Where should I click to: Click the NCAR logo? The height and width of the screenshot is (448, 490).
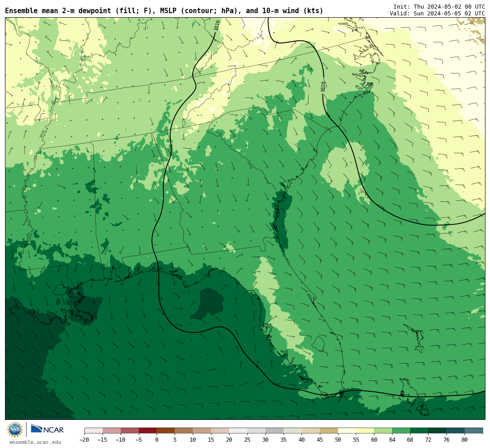point(47,429)
